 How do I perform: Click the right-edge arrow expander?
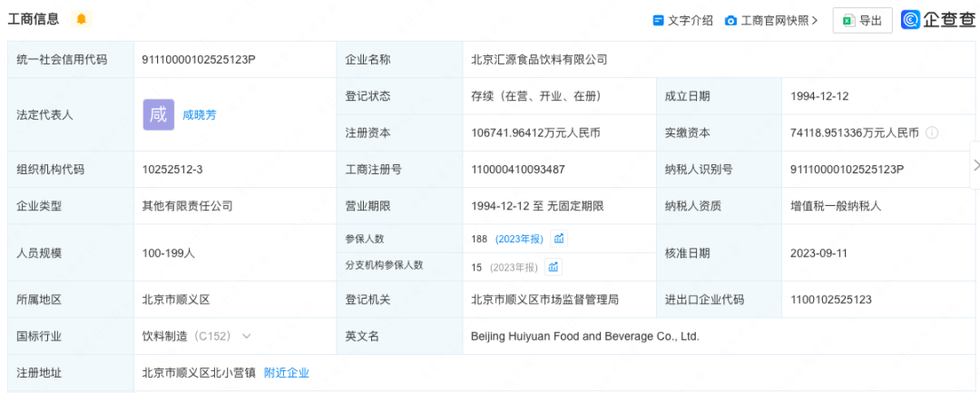(975, 165)
